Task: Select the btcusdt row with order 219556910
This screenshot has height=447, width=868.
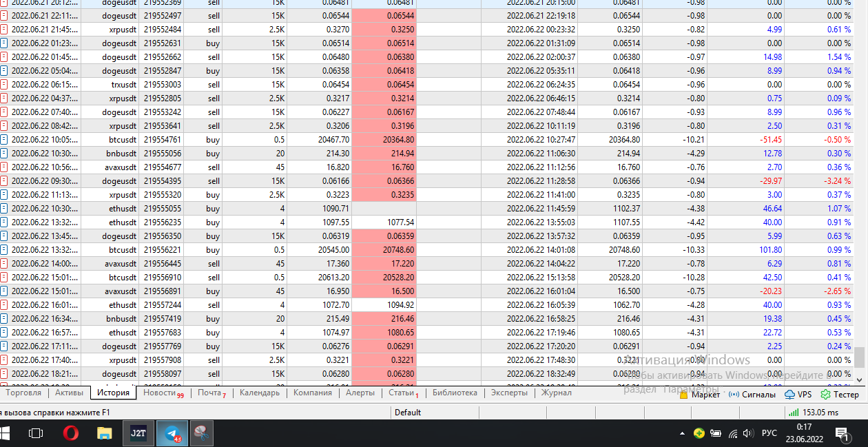Action: (x=427, y=278)
